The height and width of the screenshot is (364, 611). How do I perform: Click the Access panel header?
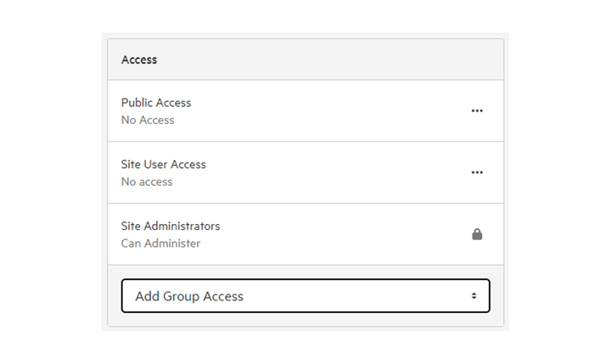tap(305, 59)
